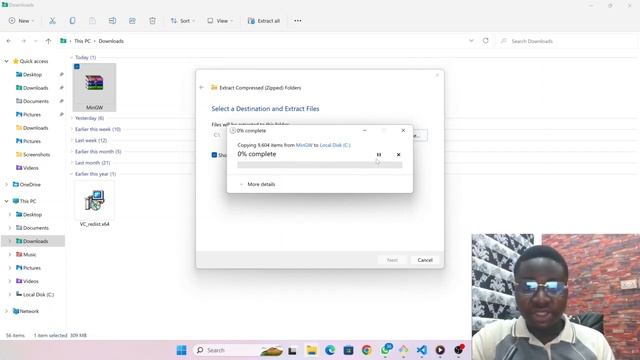Toggle Show extracted files checkbox

click(x=214, y=155)
